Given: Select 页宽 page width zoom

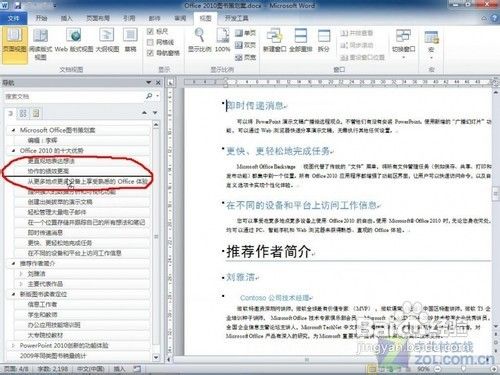Looking at the screenshot, I should click(x=245, y=57).
